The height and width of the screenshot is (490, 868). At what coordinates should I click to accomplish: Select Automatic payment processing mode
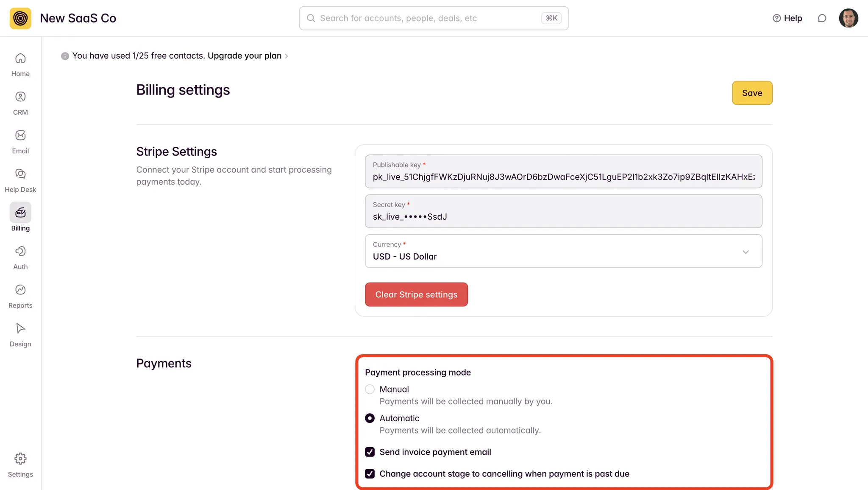370,418
